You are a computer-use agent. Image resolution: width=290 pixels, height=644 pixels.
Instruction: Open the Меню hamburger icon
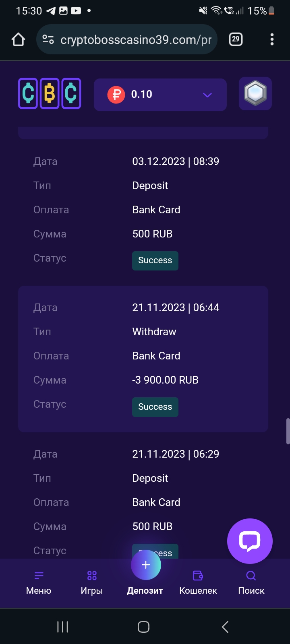pyautogui.click(x=39, y=576)
